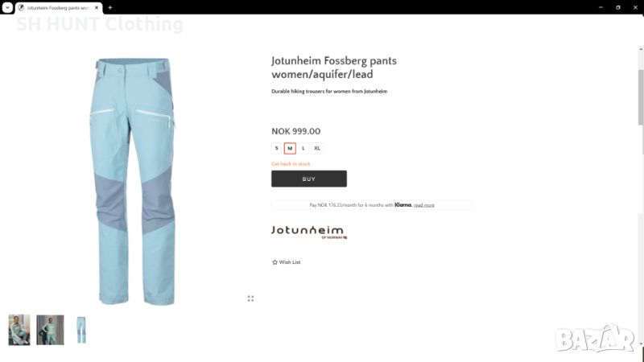Image resolution: width=644 pixels, height=362 pixels.
Task: Click the Get back in stock link
Action: click(291, 164)
